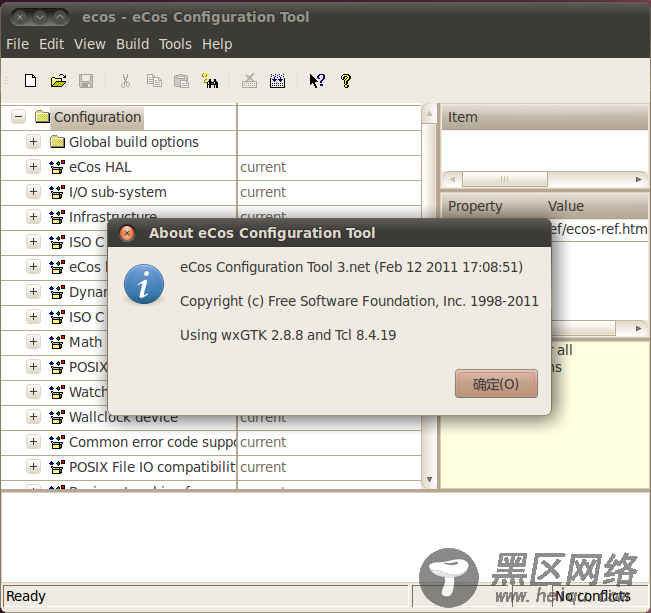This screenshot has width=651, height=613.
Task: Expand Common error code support node
Action: [33, 441]
